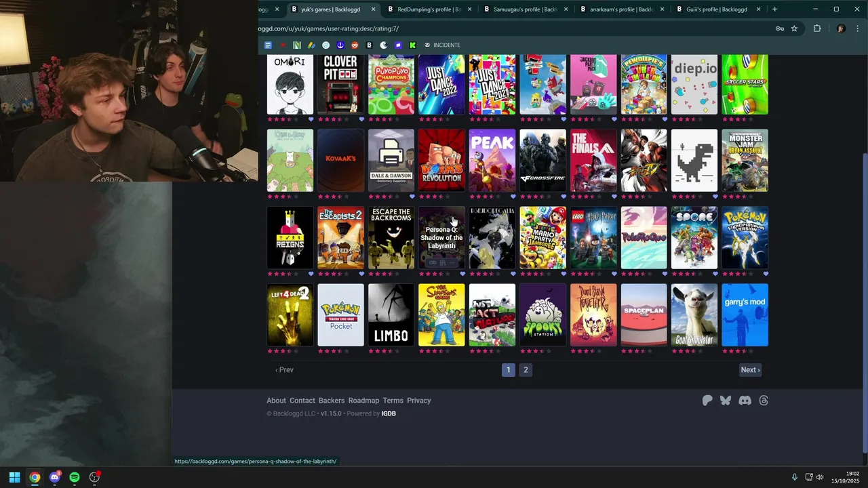
Task: Open the Spaceplan game cover
Action: pos(644,315)
